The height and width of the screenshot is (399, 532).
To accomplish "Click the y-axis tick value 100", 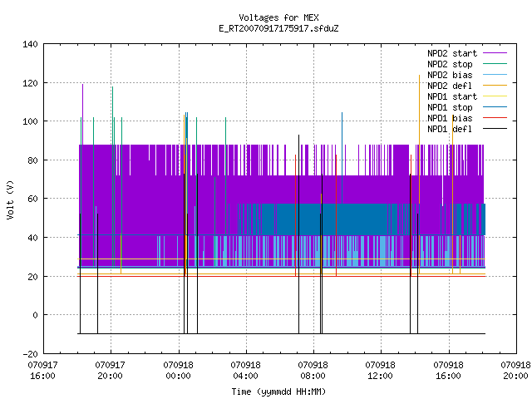I will (30, 121).
